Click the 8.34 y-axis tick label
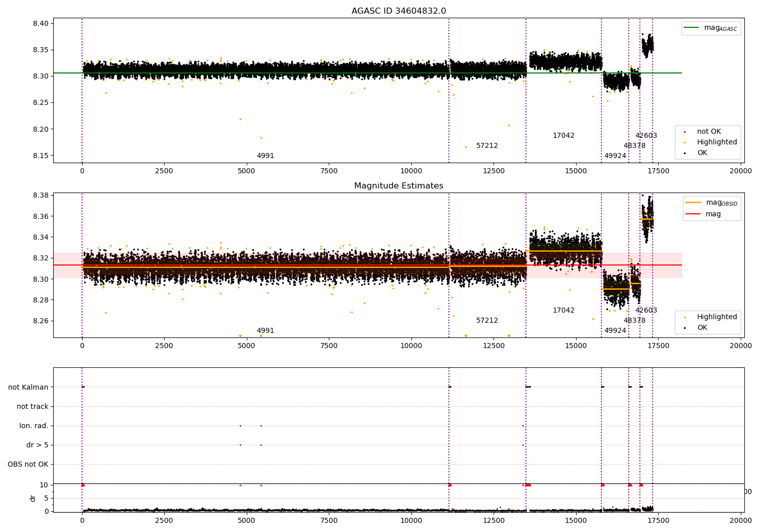 pyautogui.click(x=41, y=237)
